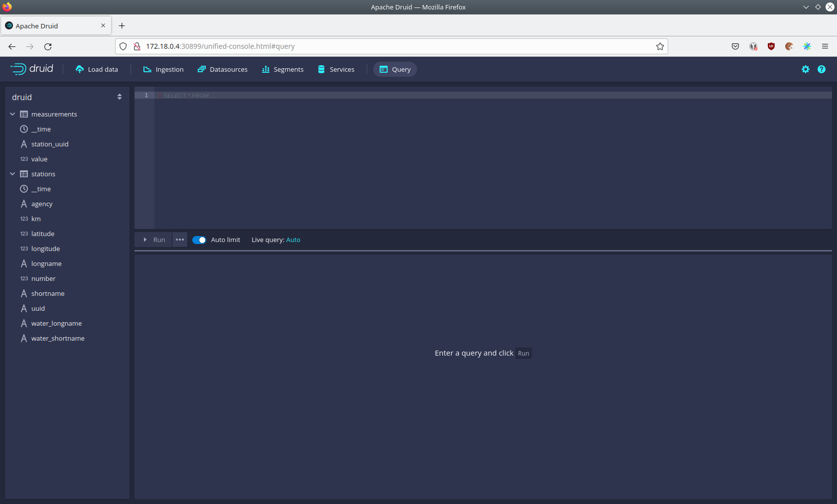
Task: Click the Firefox reload page icon
Action: point(48,46)
